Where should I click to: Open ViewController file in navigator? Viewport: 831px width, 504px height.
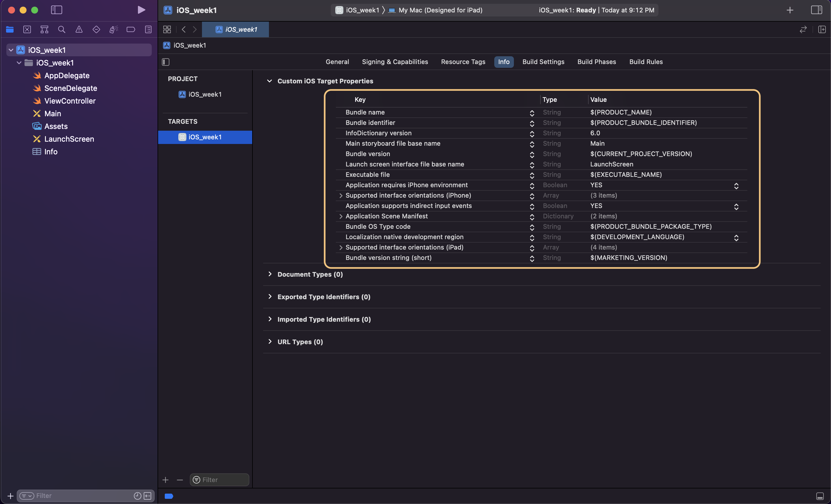(x=70, y=101)
